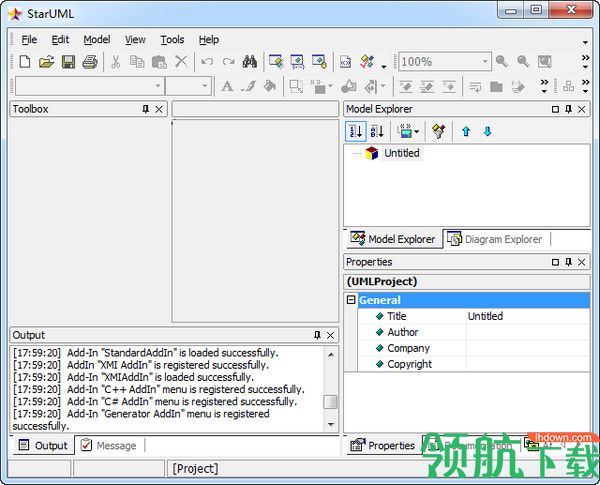Click the Zoom Out magnifier icon

[523, 62]
